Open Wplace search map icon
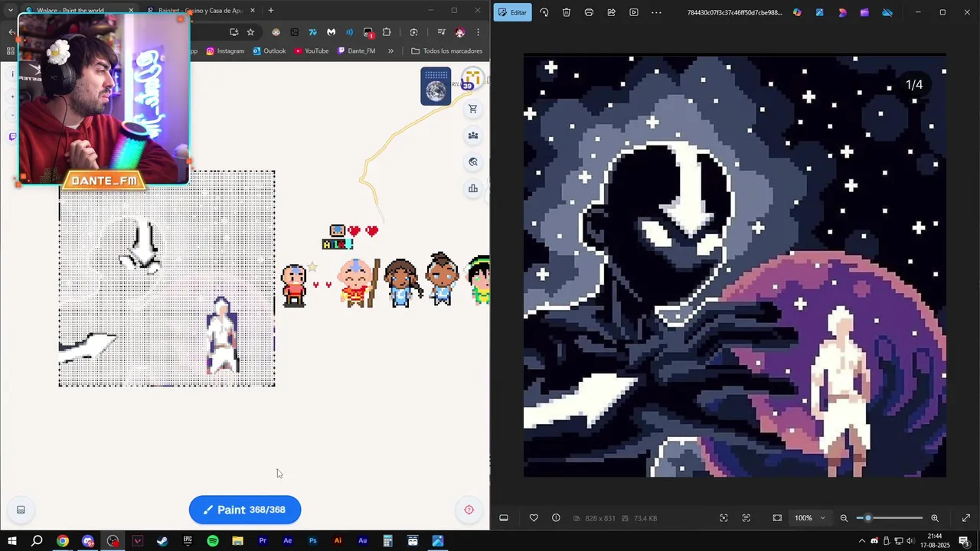This screenshot has height=551, width=980. click(473, 162)
